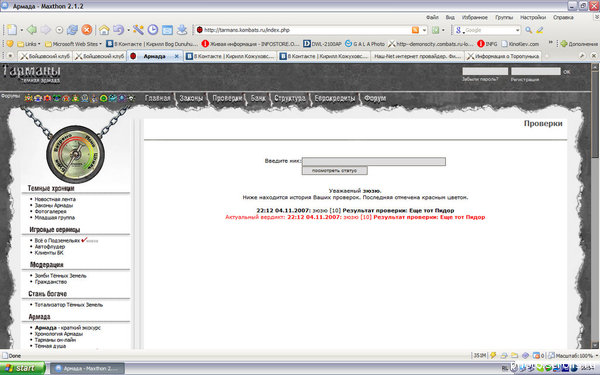
Task: Open the address bar dropdown arrow
Action: 424,30
